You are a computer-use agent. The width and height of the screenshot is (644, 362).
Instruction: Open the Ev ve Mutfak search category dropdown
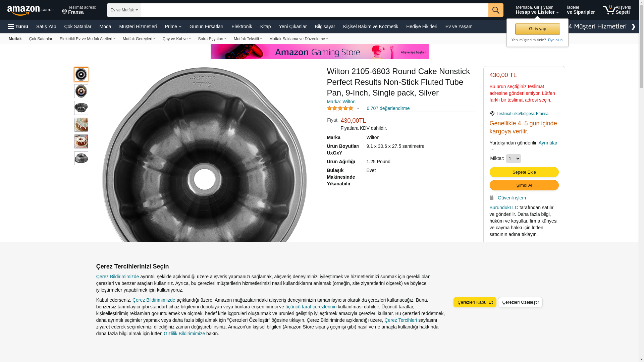pos(124,10)
